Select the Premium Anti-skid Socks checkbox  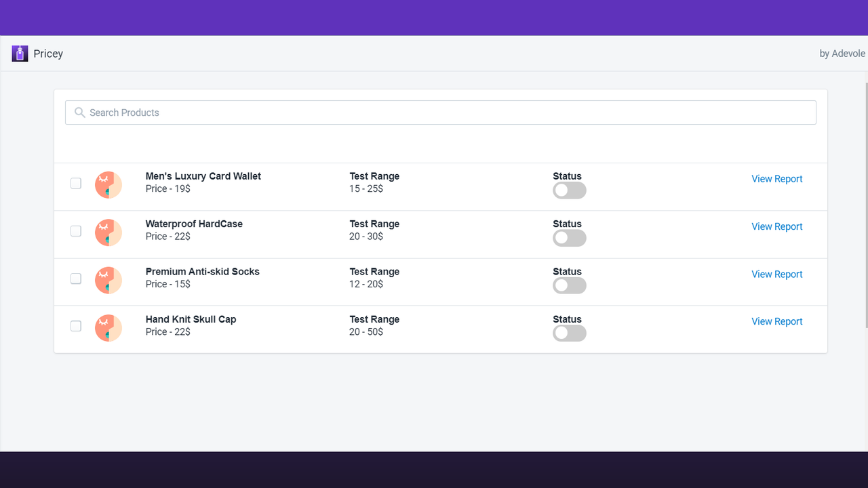[76, 279]
